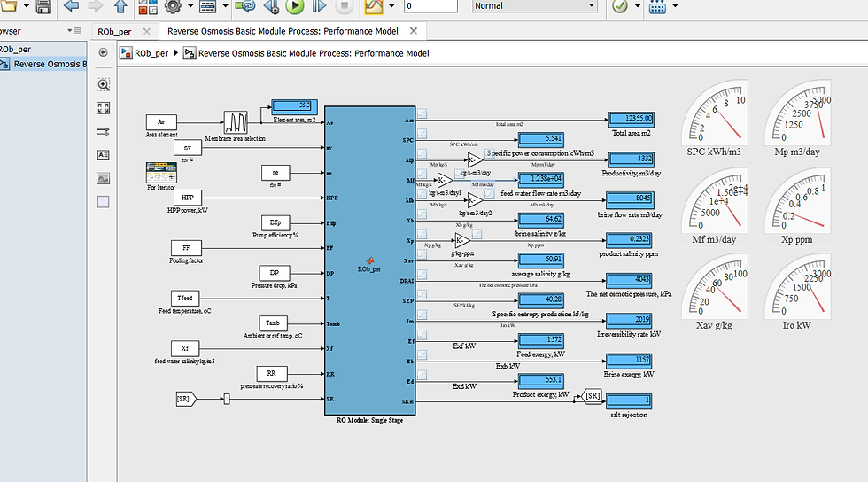Switch to the ROb_per tab
The width and height of the screenshot is (868, 482).
tap(114, 32)
